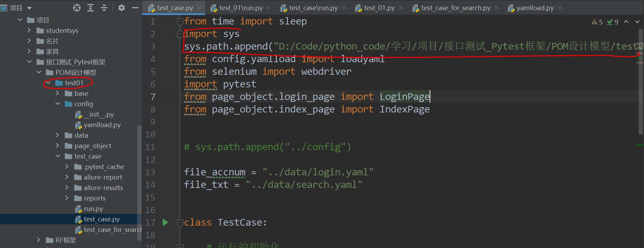Click the loadyaml import on line 4
The height and width of the screenshot is (248, 644).
click(x=363, y=59)
